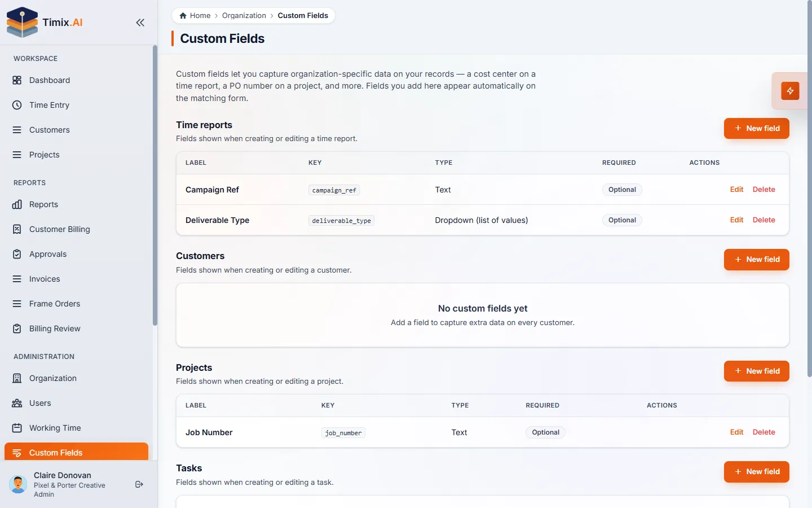The height and width of the screenshot is (508, 812).
Task: Click 'Dropdown (list of values)' type cell
Action: (481, 220)
